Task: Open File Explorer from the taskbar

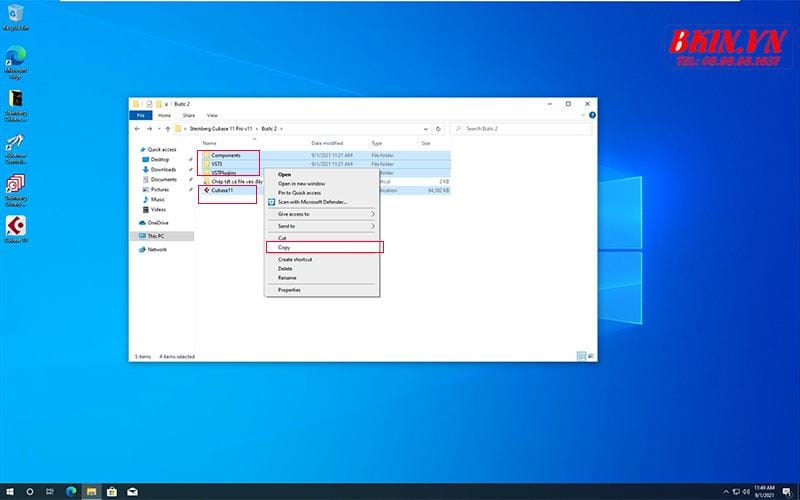Action: tap(89, 491)
